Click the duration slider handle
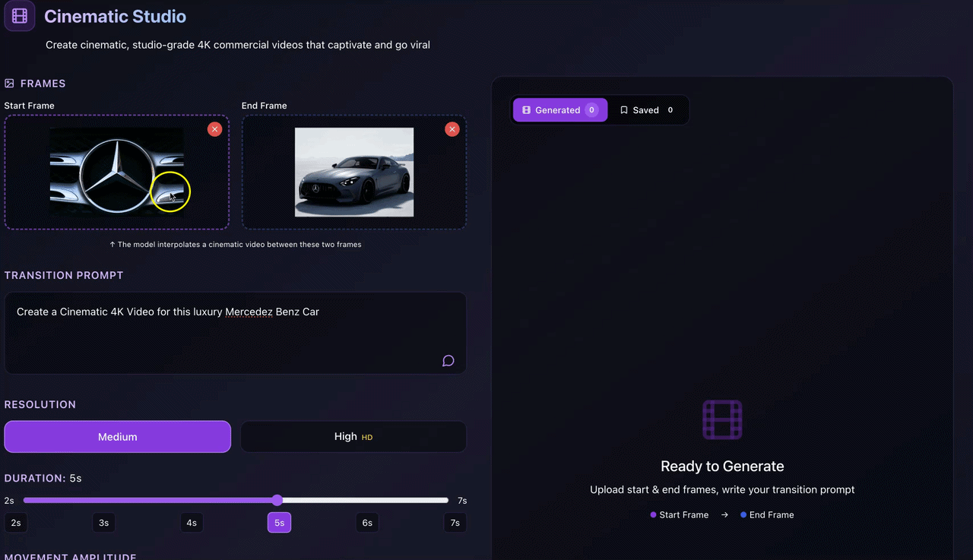973x560 pixels. [x=277, y=500]
